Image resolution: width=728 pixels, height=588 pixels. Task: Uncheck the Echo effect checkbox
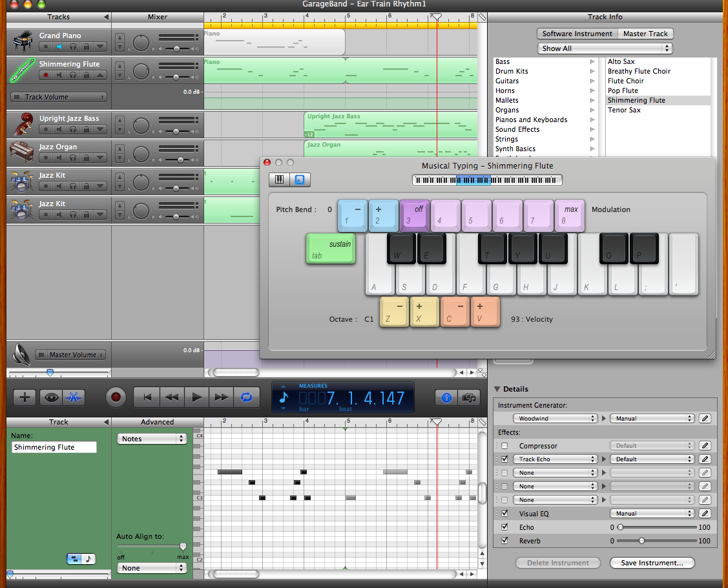504,527
